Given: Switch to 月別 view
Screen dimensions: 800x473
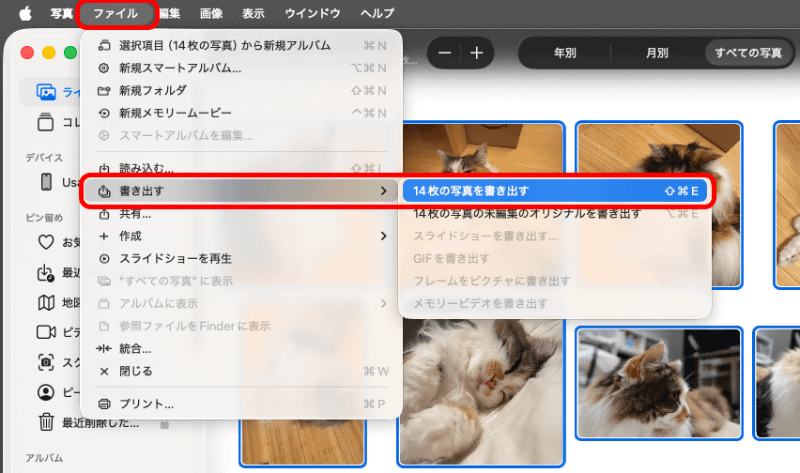Looking at the screenshot, I should pyautogui.click(x=657, y=53).
